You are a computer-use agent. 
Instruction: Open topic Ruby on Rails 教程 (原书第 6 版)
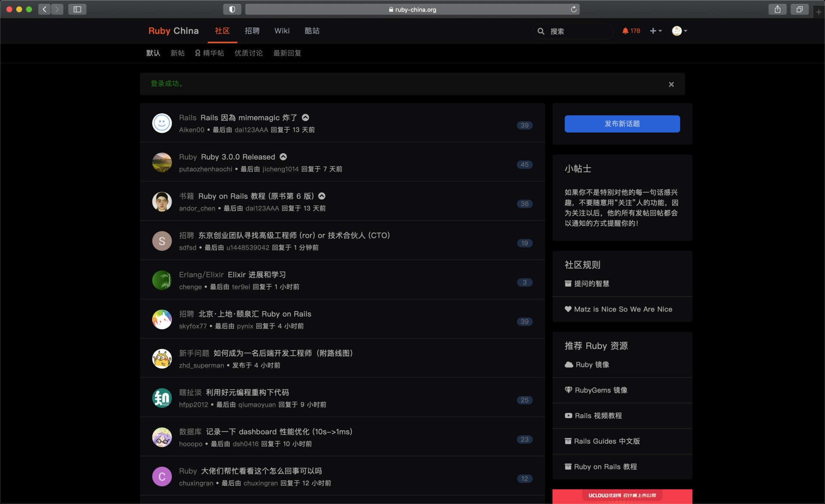click(256, 196)
